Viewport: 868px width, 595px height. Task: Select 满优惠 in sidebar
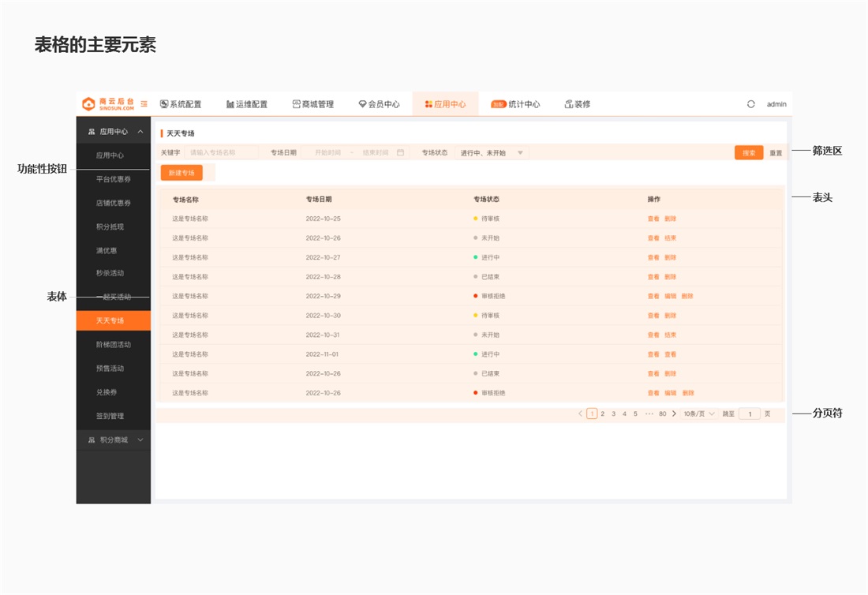coord(107,251)
